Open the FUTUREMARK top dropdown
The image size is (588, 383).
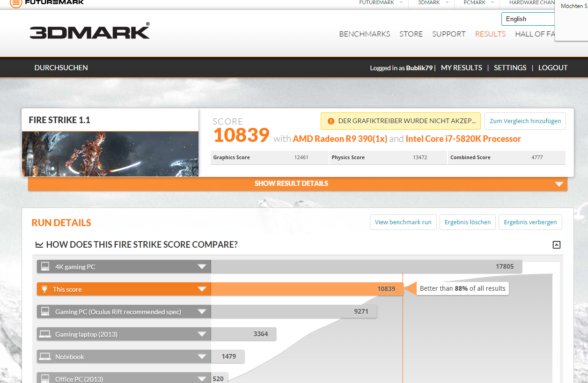tap(380, 3)
